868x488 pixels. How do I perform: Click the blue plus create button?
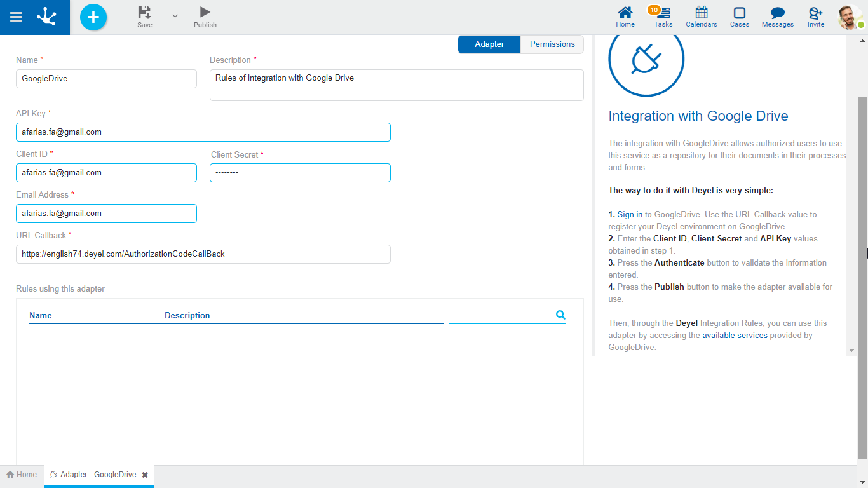(x=93, y=17)
